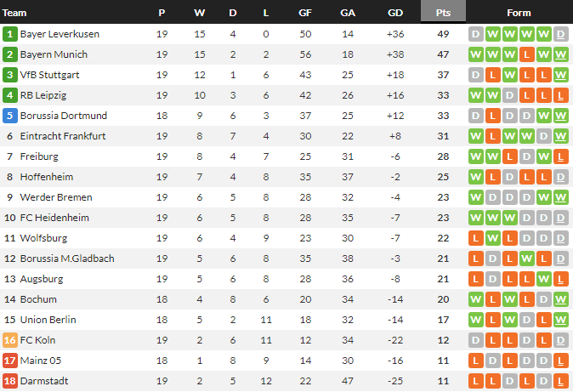
Task: Open Werder Bremen team link
Action: (x=55, y=197)
